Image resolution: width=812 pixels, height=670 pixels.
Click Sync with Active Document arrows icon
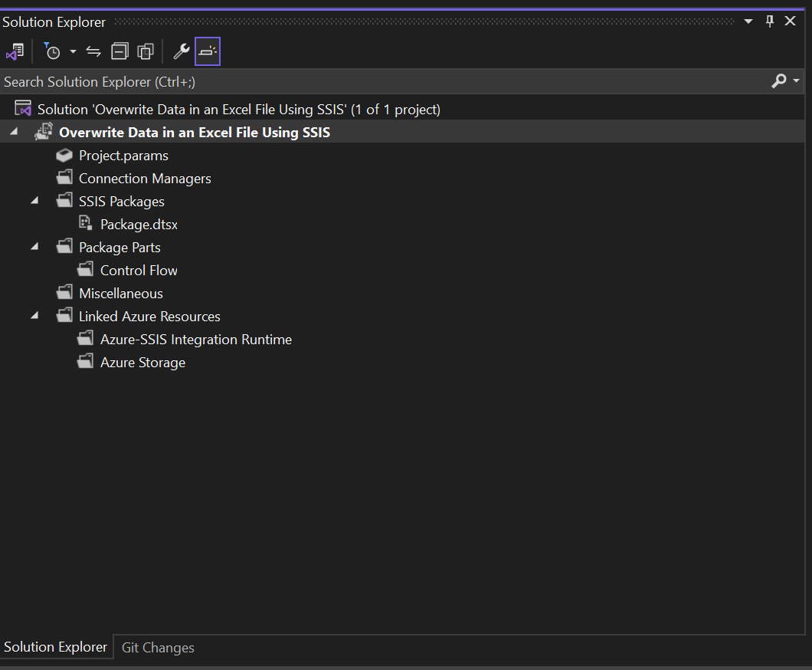93,51
